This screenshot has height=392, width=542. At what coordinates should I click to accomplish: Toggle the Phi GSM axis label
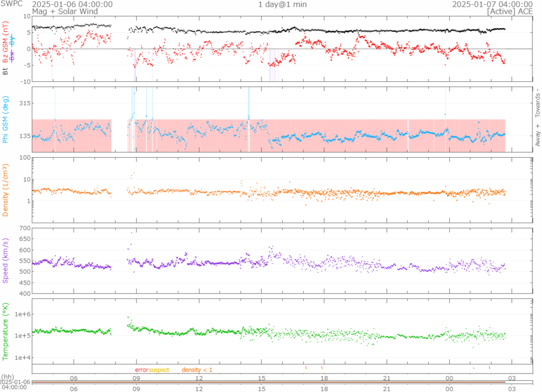click(x=6, y=120)
